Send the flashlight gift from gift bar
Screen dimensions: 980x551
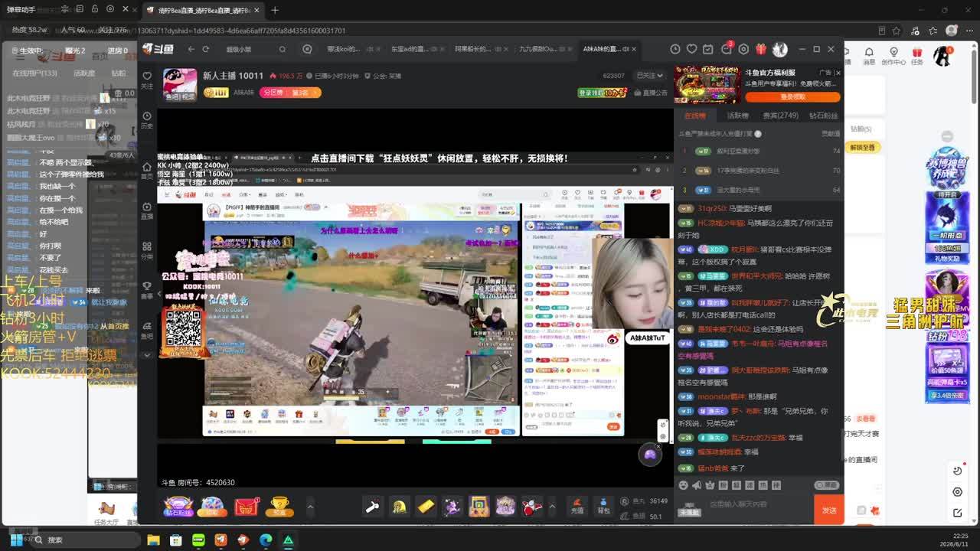click(x=372, y=507)
